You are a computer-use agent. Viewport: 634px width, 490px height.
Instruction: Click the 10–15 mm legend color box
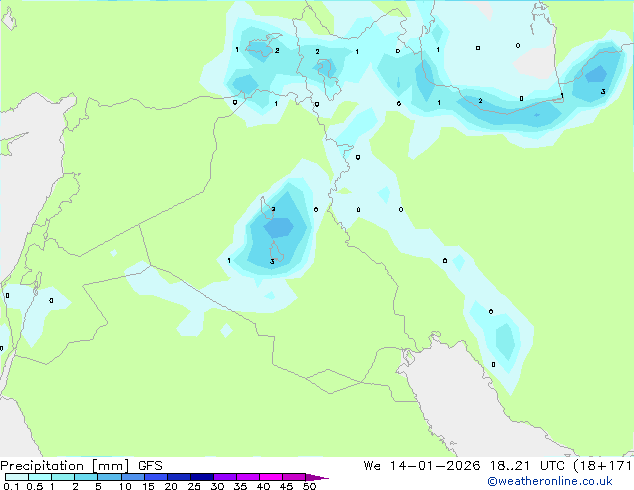coord(133,477)
